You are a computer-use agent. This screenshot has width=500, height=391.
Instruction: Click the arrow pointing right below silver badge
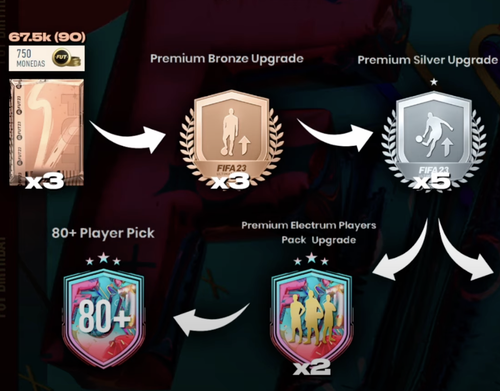[x=466, y=250]
